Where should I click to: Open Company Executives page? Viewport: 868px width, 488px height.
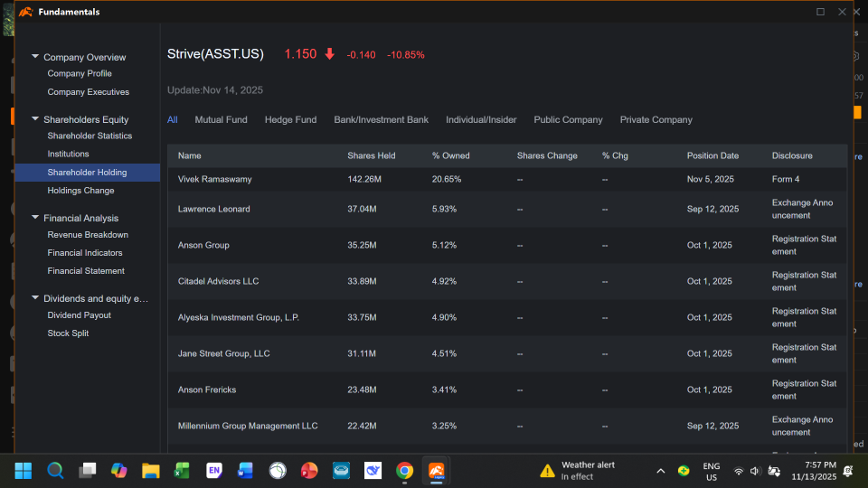(x=88, y=92)
